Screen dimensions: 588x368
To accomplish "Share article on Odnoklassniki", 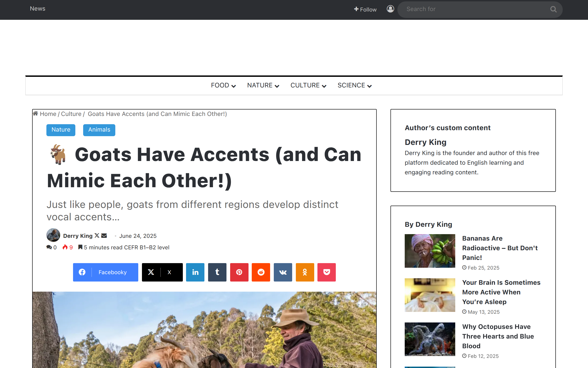I will (x=305, y=272).
